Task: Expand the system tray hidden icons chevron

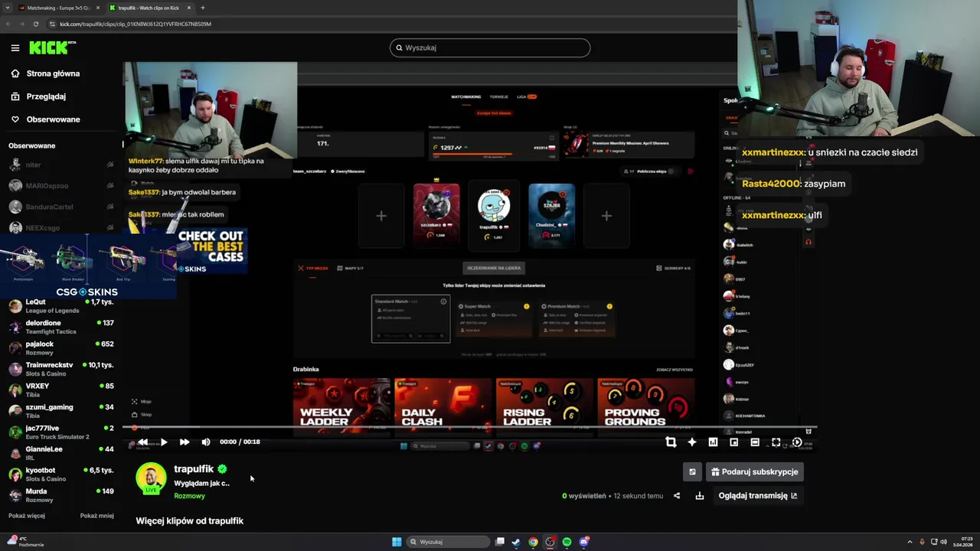Action: click(x=910, y=542)
